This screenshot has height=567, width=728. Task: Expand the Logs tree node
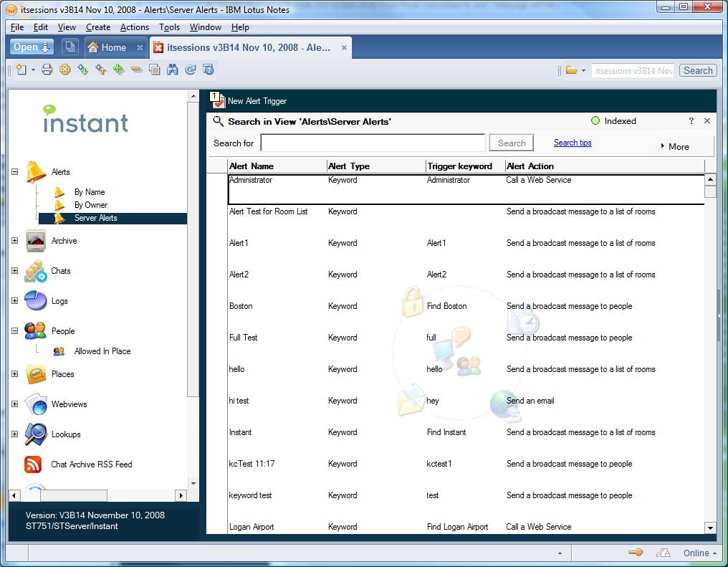(x=15, y=301)
